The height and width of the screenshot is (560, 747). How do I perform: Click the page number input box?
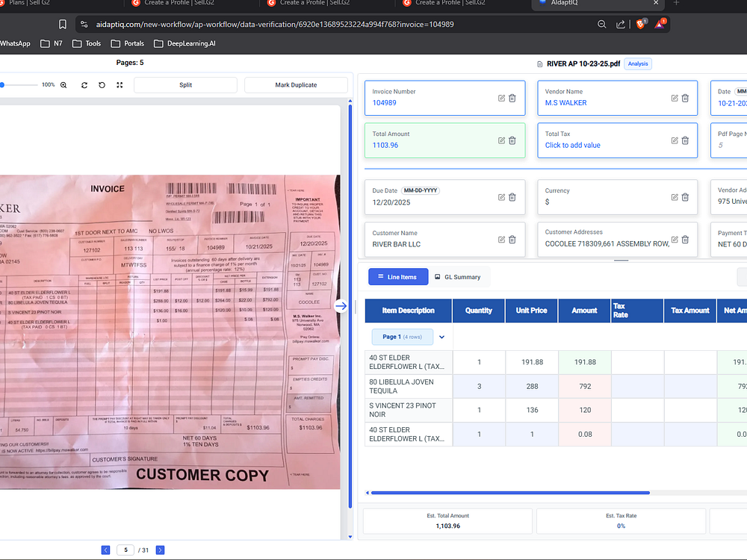[125, 550]
